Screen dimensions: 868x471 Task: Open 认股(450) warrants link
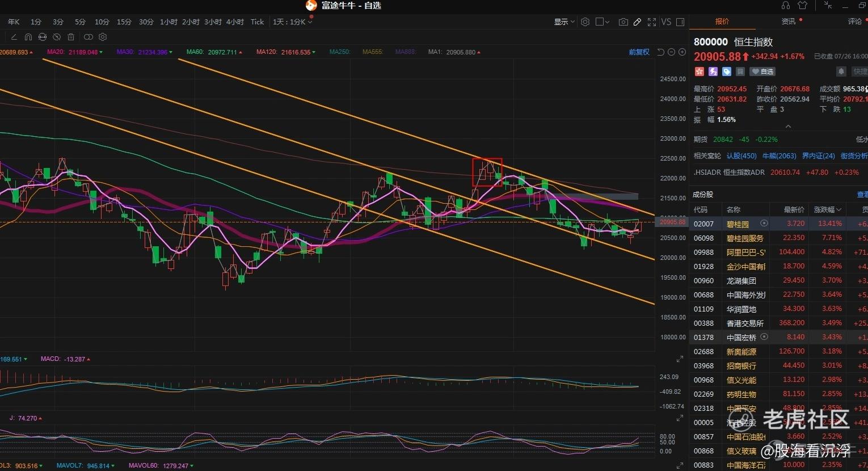point(741,155)
